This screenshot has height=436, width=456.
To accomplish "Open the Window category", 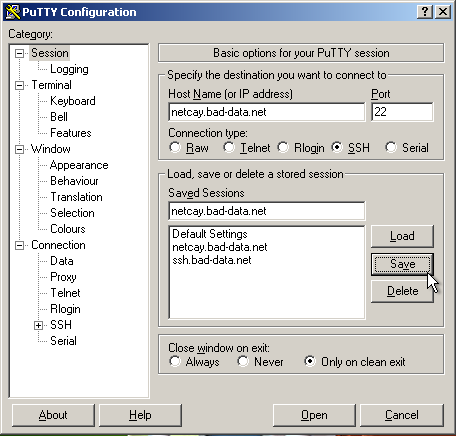I will pyautogui.click(x=51, y=149).
